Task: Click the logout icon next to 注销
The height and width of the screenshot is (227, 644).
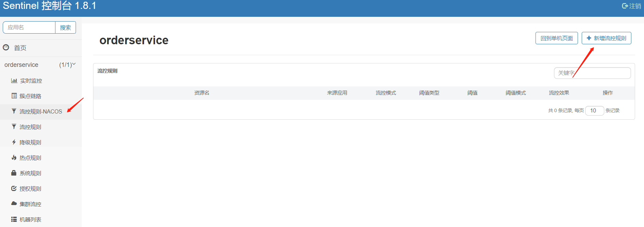Action: 625,6
